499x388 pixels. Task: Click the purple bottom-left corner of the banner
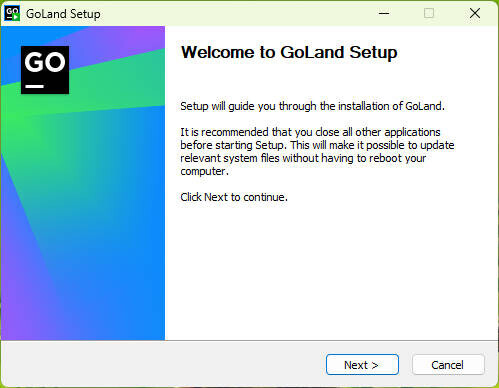coord(13,327)
